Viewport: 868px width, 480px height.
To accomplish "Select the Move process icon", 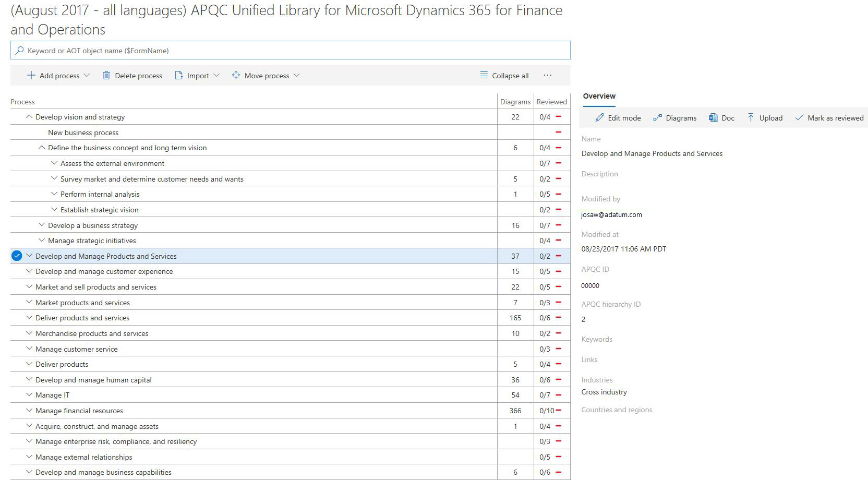I will [236, 75].
